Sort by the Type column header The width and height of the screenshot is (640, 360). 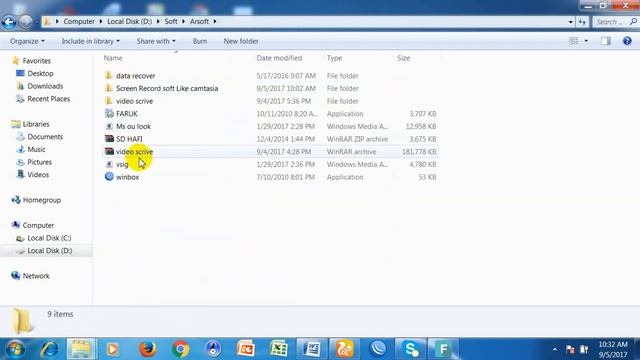click(334, 58)
